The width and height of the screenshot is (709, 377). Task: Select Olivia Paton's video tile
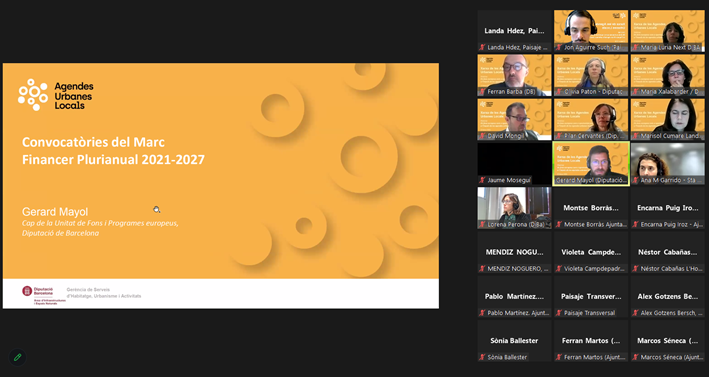(x=591, y=75)
